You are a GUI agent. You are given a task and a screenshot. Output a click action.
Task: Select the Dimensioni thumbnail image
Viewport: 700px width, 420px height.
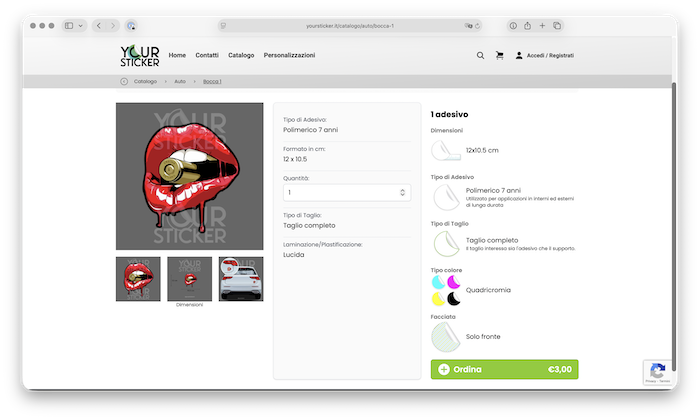click(x=189, y=278)
